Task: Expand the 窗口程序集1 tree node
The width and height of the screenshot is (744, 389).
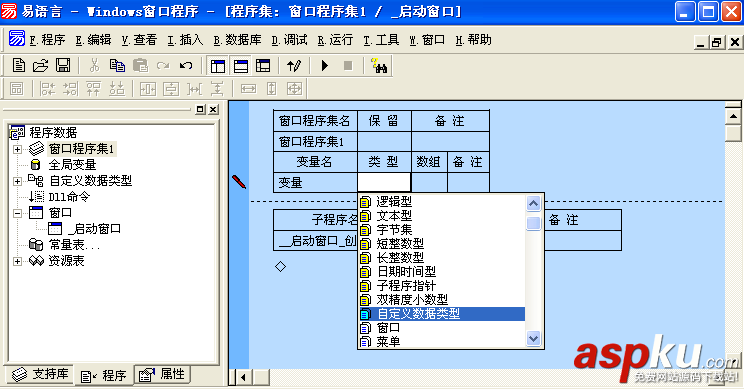Action: pyautogui.click(x=17, y=149)
